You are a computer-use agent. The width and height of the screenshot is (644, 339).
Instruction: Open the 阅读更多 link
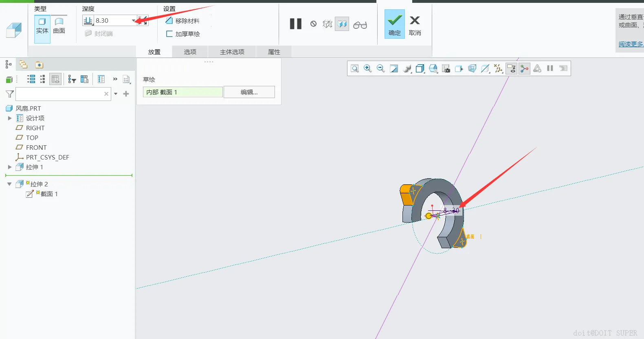click(x=631, y=44)
